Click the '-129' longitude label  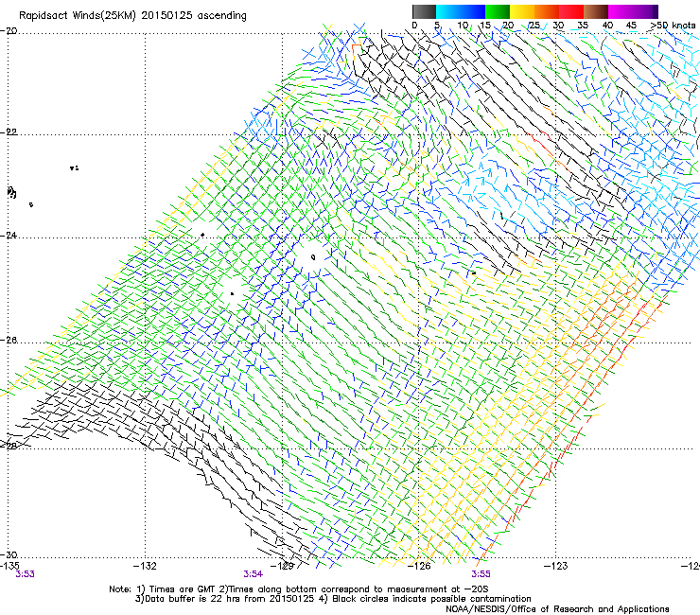pyautogui.click(x=283, y=566)
